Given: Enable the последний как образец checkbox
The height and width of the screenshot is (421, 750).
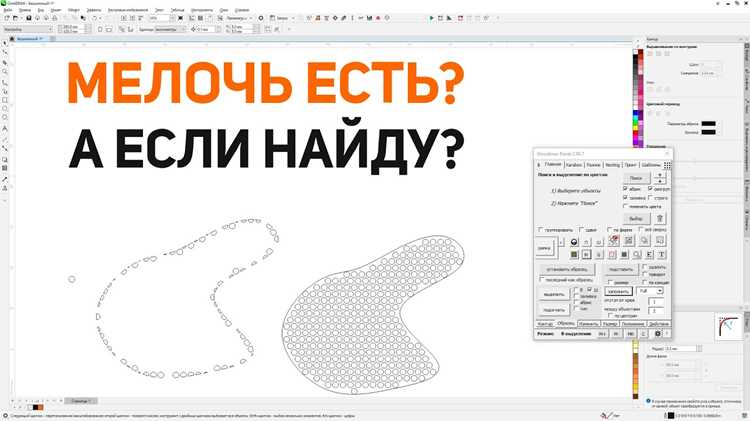Looking at the screenshot, I should (x=540, y=279).
